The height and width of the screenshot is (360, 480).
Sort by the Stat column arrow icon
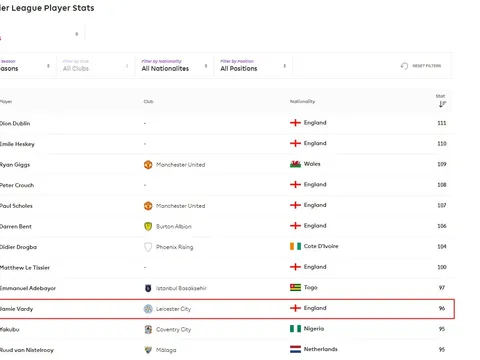pyautogui.click(x=442, y=104)
